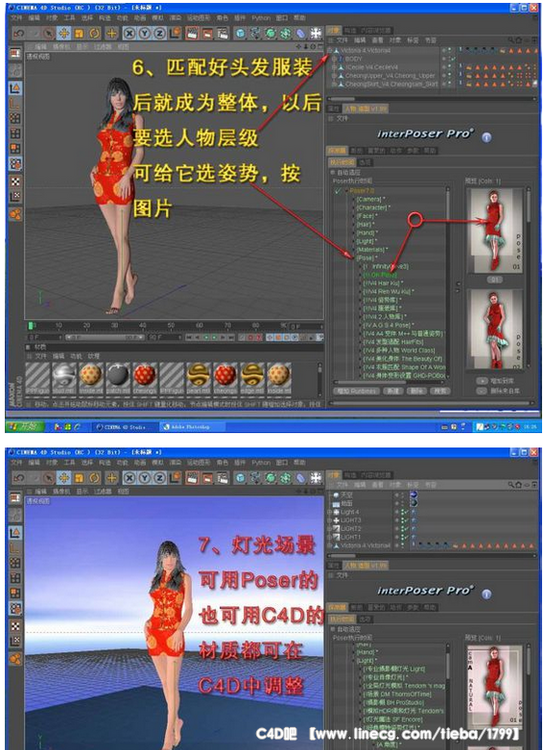Collapse [Pose] folder in top window tree
The width and height of the screenshot is (544, 750).
click(x=354, y=258)
